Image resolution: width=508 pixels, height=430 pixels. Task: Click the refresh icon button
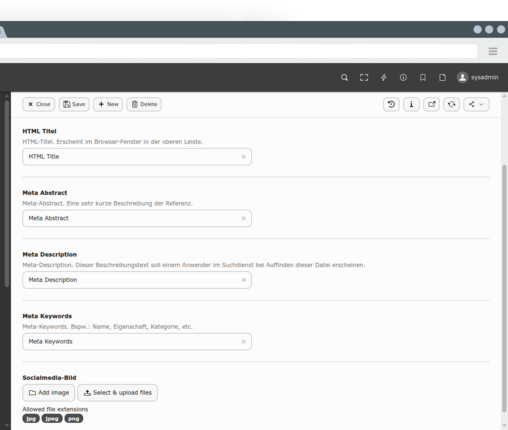click(451, 104)
